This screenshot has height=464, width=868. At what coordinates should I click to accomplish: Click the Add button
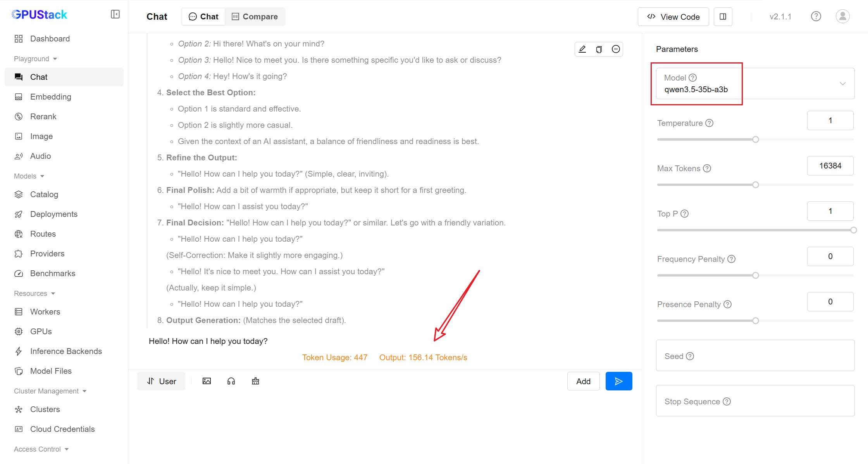(x=583, y=381)
